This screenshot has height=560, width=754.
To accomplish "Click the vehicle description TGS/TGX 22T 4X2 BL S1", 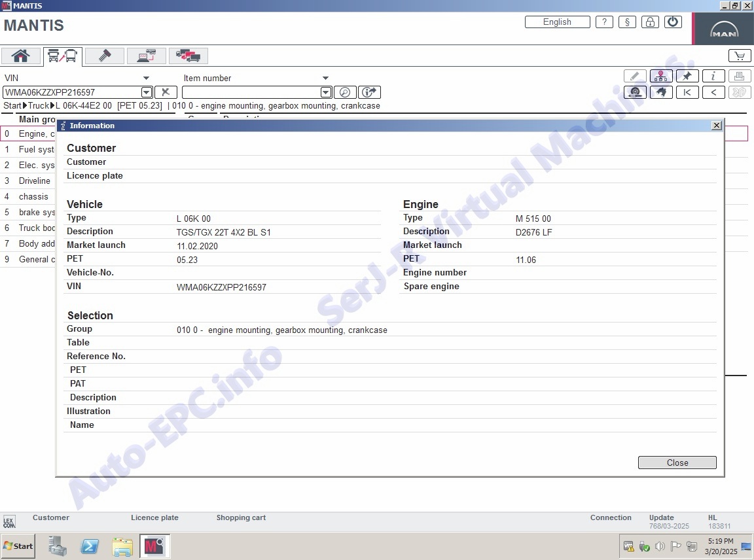I will 224,233.
